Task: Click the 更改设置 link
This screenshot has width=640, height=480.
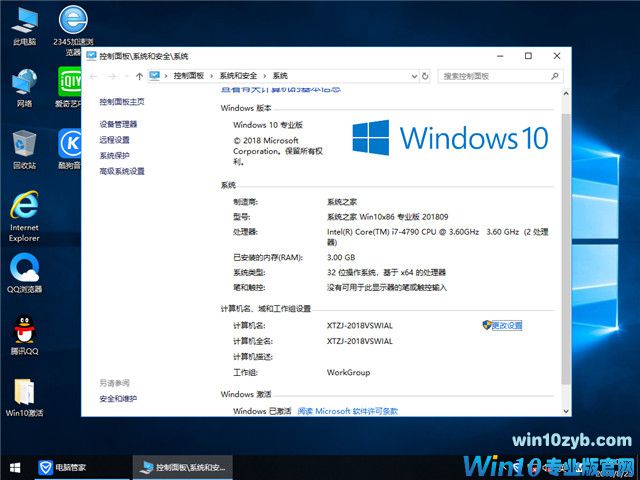Action: coord(507,325)
